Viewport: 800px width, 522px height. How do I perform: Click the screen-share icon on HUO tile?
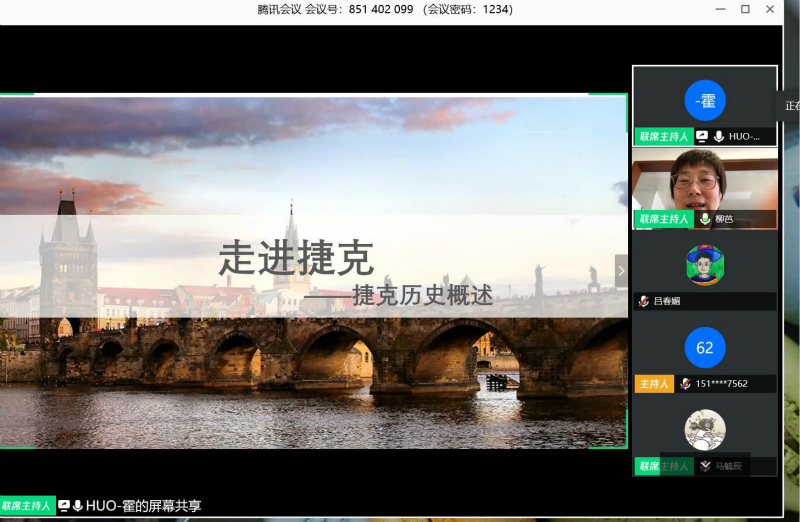[702, 136]
